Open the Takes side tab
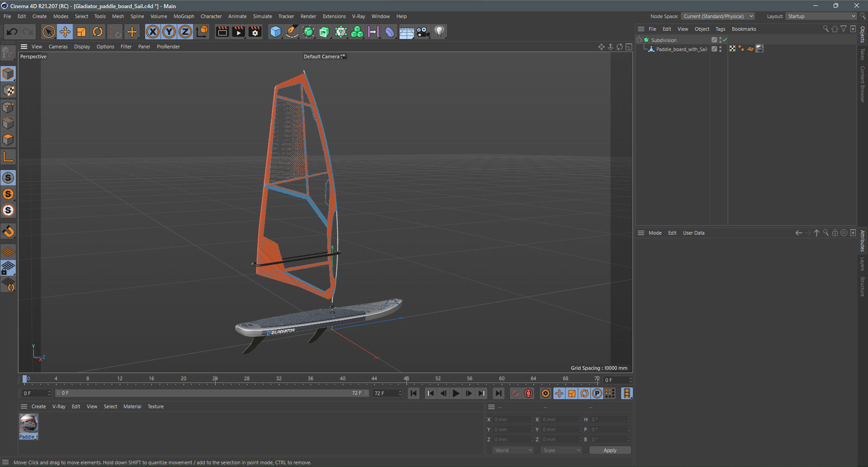This screenshot has height=467, width=868. [863, 54]
